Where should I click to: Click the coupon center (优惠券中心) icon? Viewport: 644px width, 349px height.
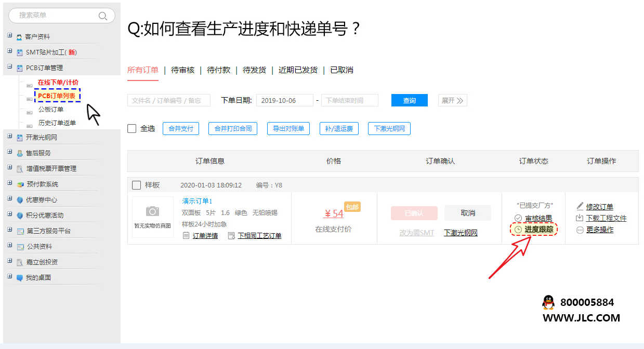[x=20, y=200]
